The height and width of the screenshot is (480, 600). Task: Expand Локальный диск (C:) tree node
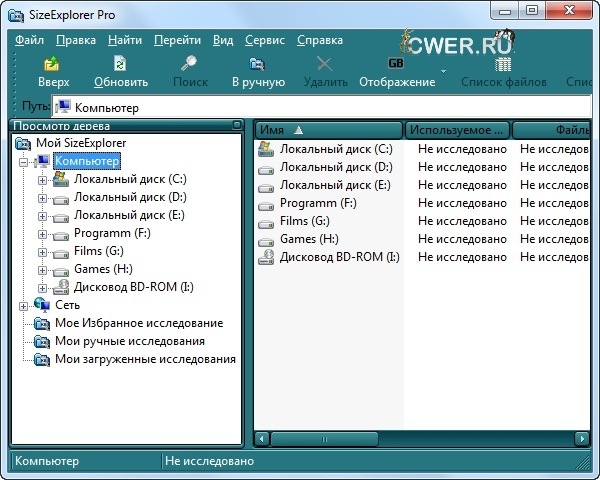tap(41, 179)
